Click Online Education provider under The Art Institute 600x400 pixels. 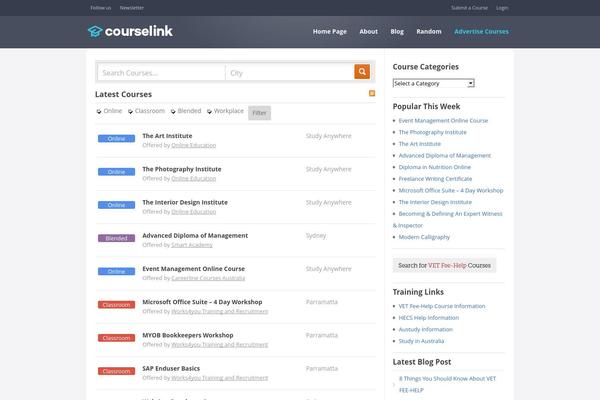click(x=194, y=145)
